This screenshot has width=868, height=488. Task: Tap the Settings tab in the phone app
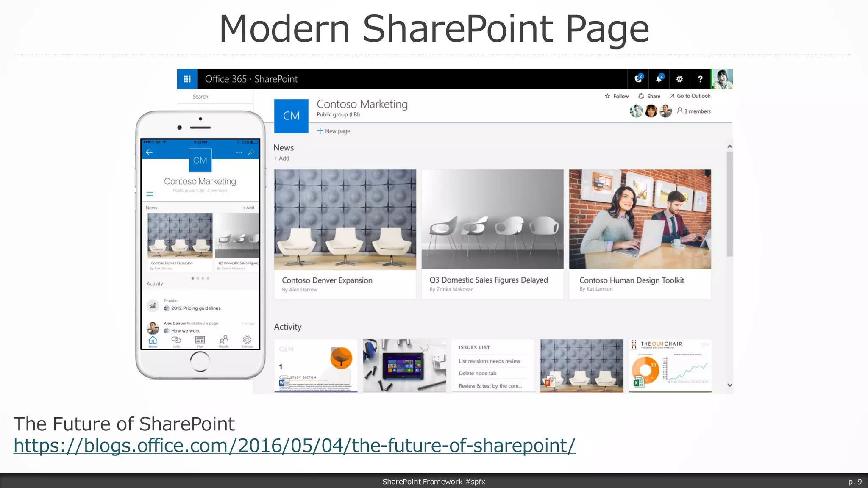coord(247,341)
